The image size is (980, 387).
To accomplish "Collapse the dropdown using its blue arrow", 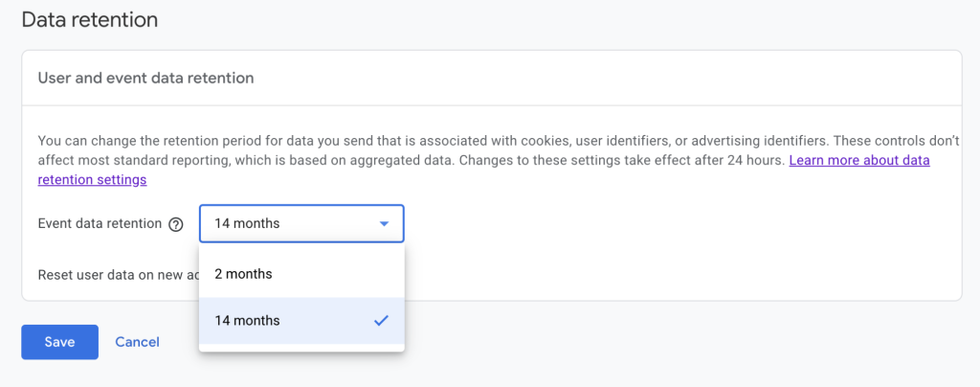I will (384, 224).
